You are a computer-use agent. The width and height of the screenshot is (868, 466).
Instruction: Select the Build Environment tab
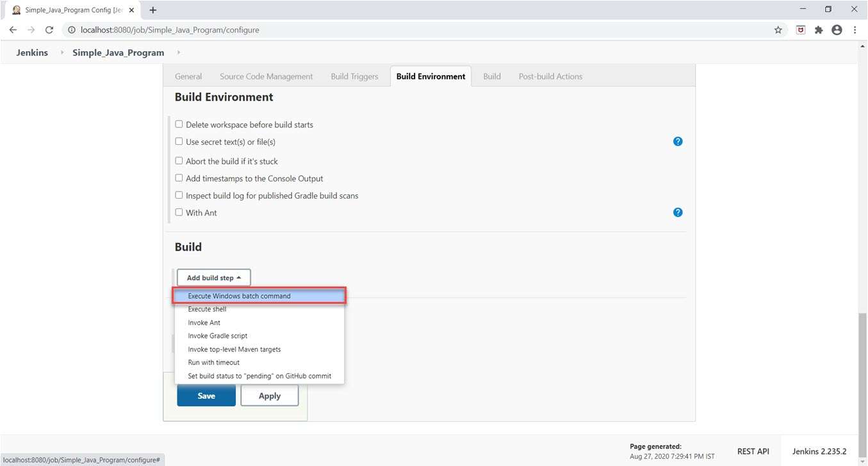click(x=430, y=76)
